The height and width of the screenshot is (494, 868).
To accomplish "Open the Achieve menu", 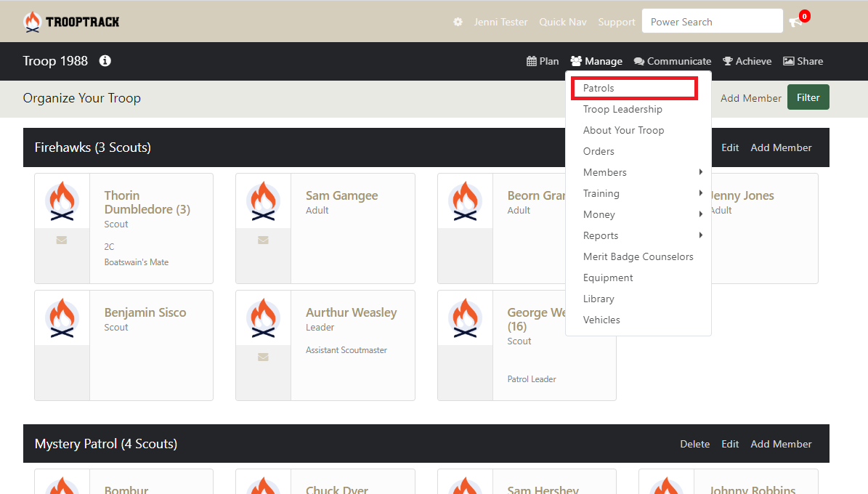I will 747,61.
